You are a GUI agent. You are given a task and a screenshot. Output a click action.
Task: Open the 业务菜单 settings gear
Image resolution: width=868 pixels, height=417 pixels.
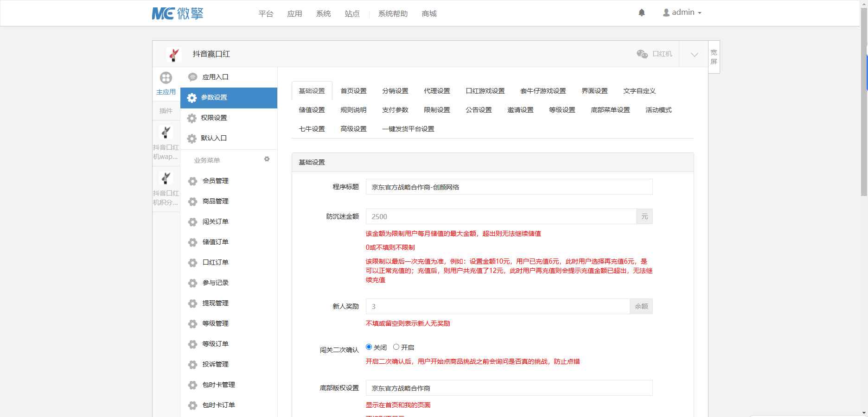pos(267,159)
